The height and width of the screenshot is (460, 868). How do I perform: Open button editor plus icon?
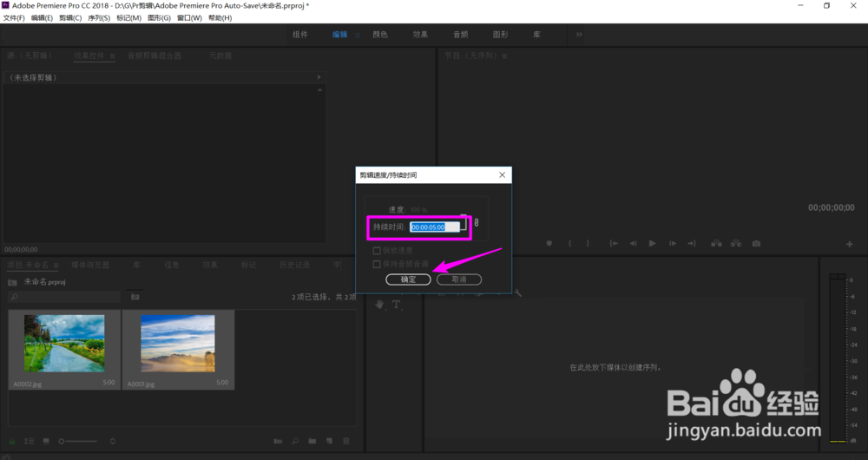point(850,244)
